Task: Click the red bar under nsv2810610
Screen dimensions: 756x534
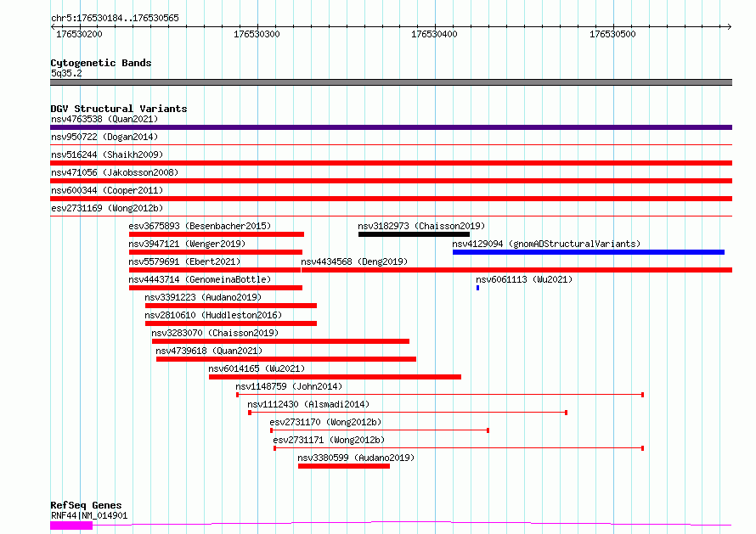Action: [x=231, y=323]
